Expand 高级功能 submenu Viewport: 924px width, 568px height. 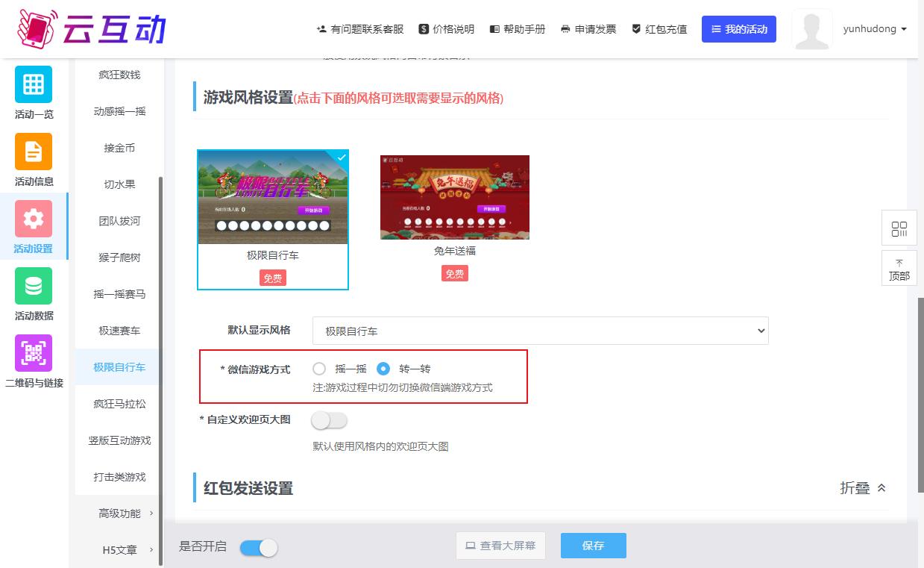point(119,514)
